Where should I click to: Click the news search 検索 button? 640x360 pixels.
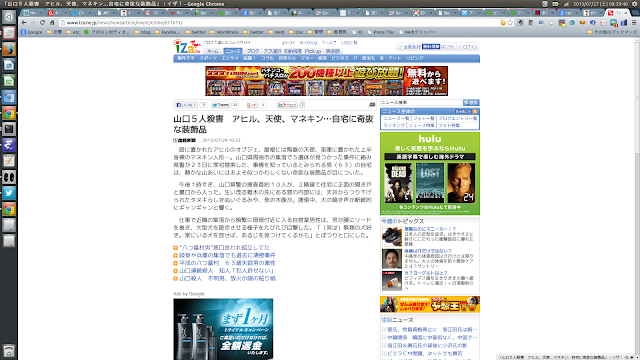[x=471, y=102]
